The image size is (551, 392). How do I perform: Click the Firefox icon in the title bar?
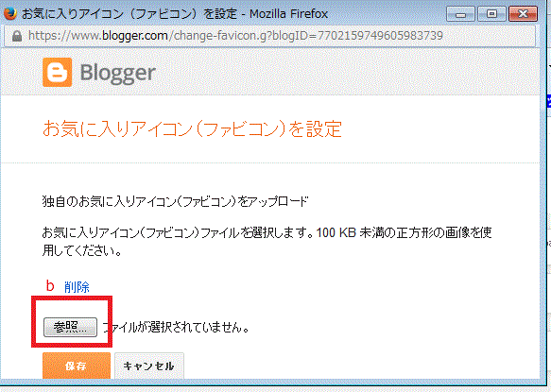[10, 14]
